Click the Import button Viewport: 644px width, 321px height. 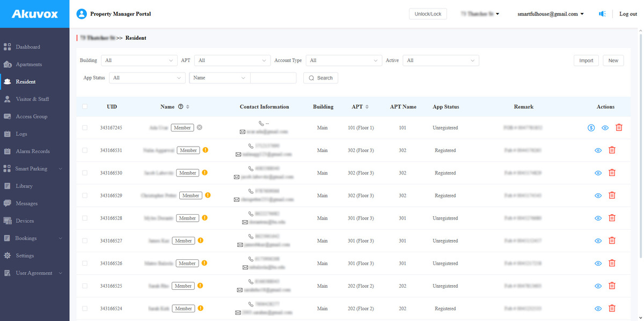point(586,61)
